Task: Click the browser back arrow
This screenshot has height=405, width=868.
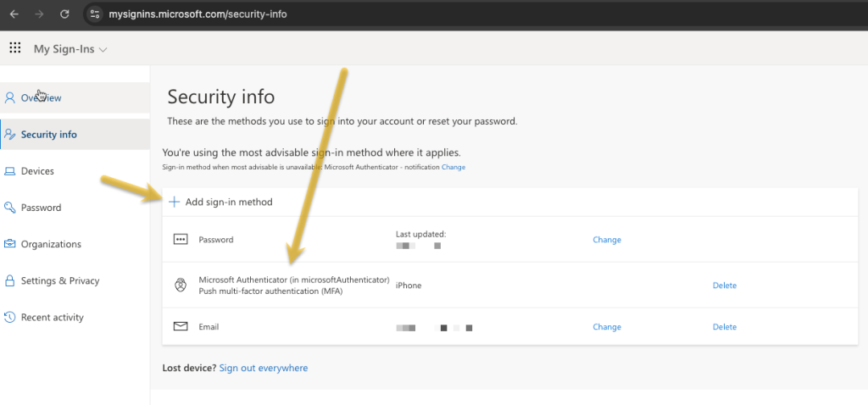Action: click(14, 14)
